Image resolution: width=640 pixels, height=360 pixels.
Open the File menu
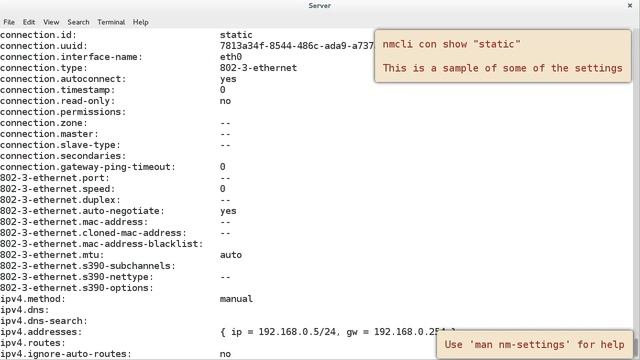click(x=9, y=22)
